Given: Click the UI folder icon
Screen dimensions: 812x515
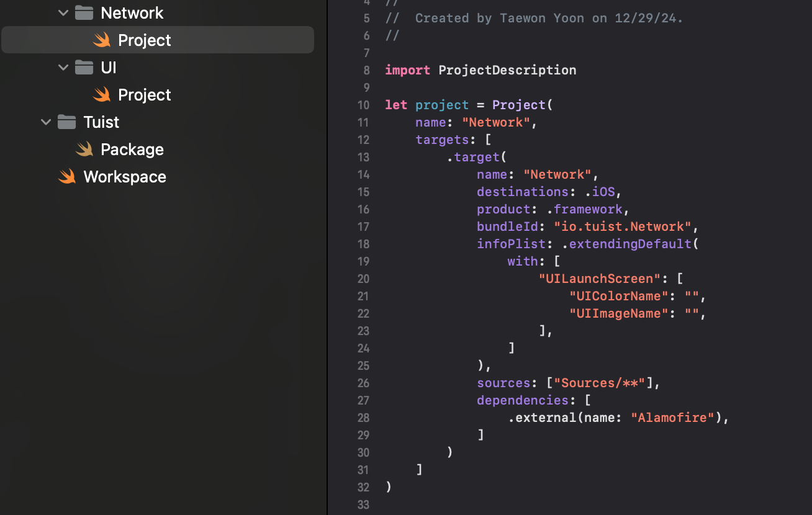Looking at the screenshot, I should [x=84, y=67].
